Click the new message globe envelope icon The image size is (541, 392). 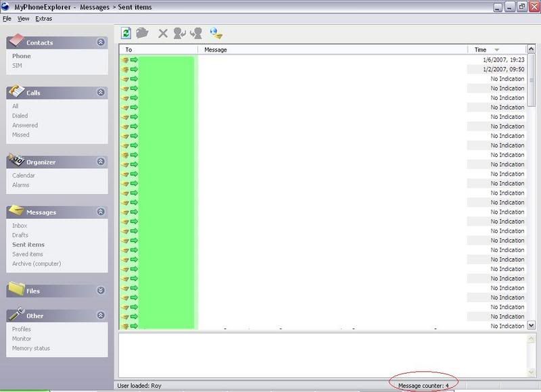(x=216, y=33)
